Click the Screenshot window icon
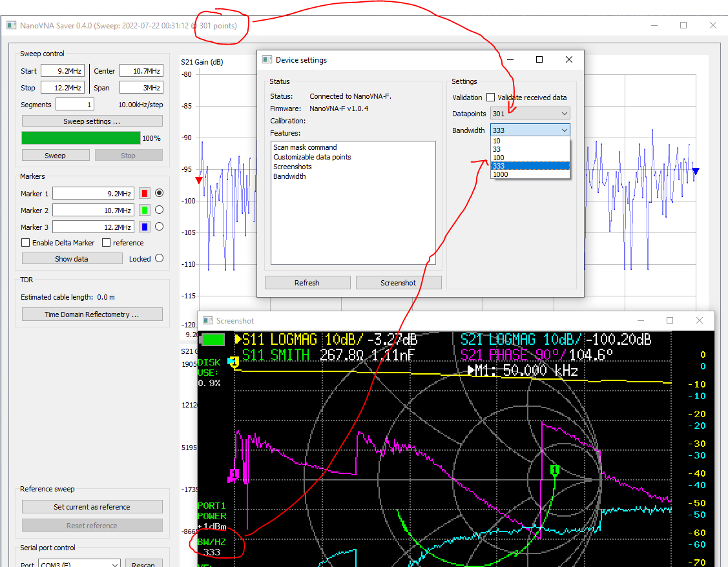This screenshot has width=728, height=567. click(207, 320)
